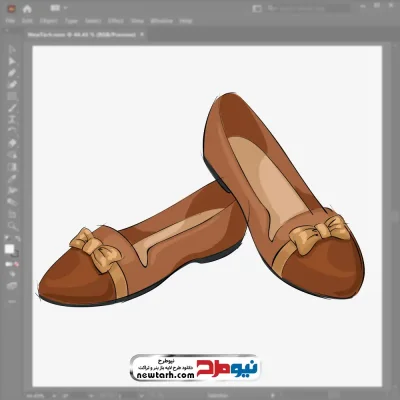
Task: Click the search field in top bar
Action: point(308,8)
